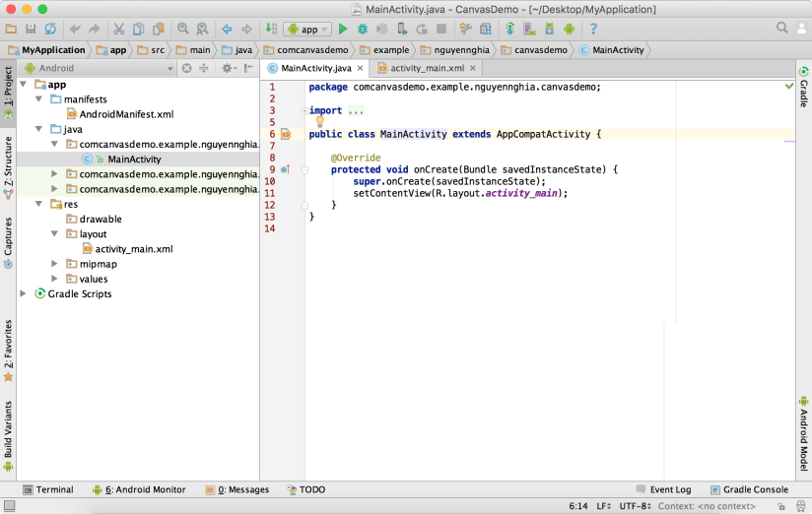Collapse the java folder
The image size is (812, 514).
38,128
